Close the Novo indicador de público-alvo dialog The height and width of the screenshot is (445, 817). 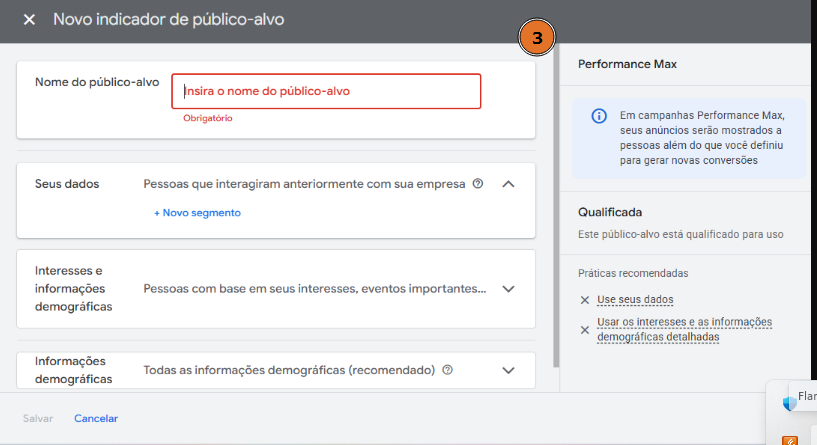[x=29, y=20]
